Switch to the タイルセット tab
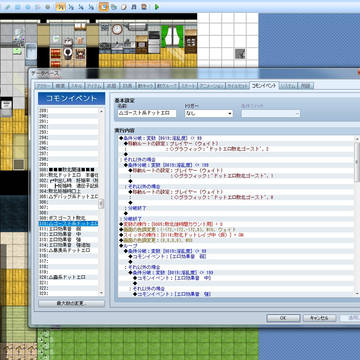 pyautogui.click(x=237, y=86)
